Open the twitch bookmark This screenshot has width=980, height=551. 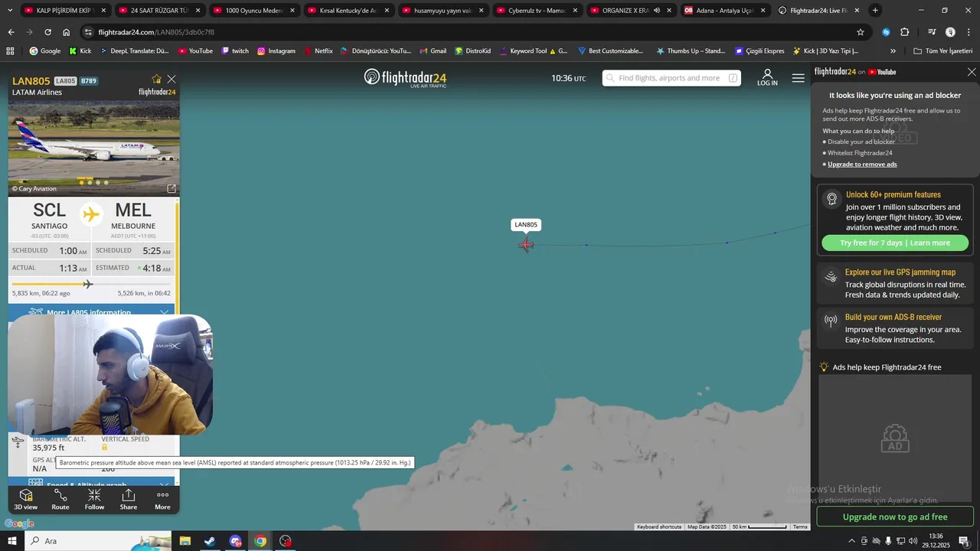(x=235, y=51)
